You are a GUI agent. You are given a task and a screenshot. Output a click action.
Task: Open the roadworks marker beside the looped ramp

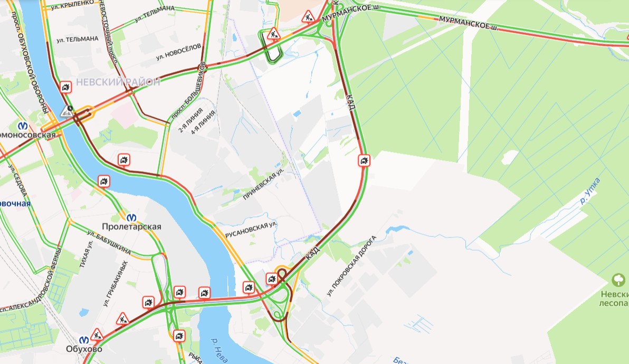coord(273,33)
